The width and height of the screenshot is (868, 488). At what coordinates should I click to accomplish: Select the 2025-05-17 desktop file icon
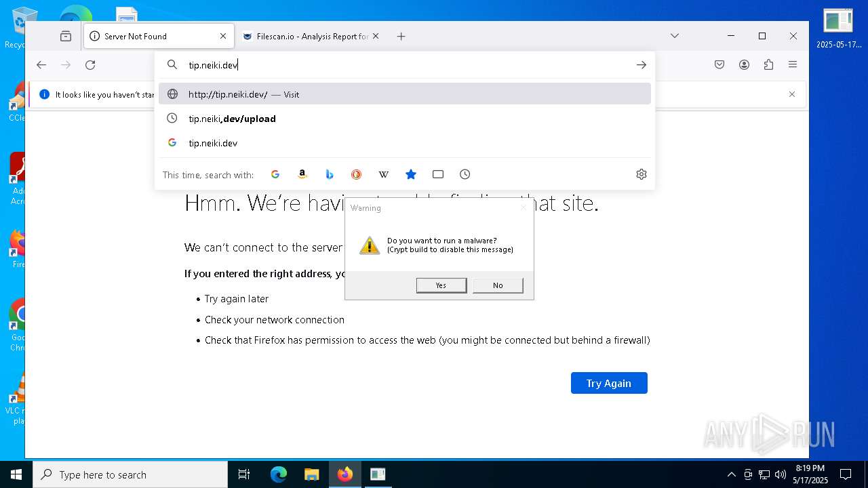[x=839, y=28]
